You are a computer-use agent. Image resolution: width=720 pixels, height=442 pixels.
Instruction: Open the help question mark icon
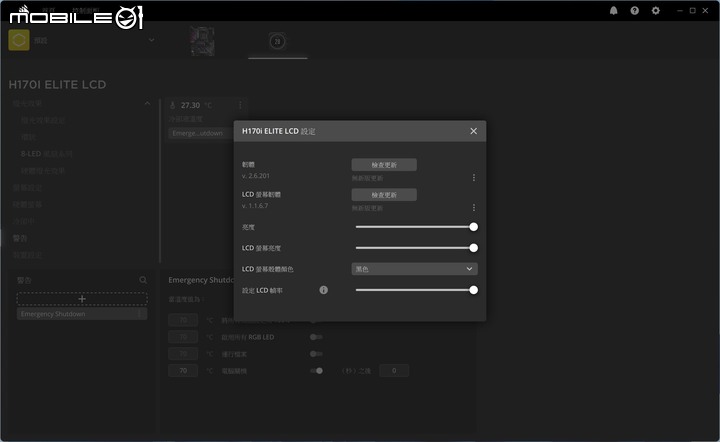click(635, 11)
